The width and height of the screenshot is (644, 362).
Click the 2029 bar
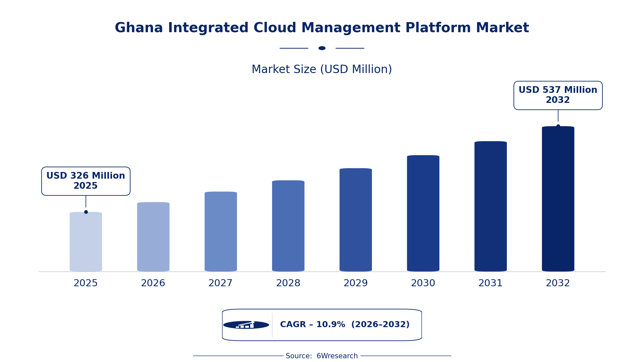point(356,220)
